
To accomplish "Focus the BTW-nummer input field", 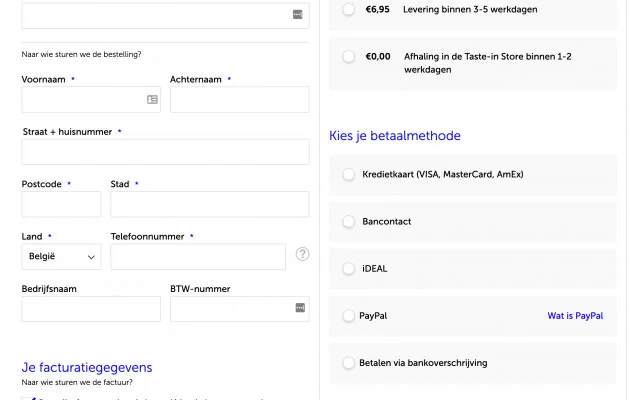I will coord(240,309).
